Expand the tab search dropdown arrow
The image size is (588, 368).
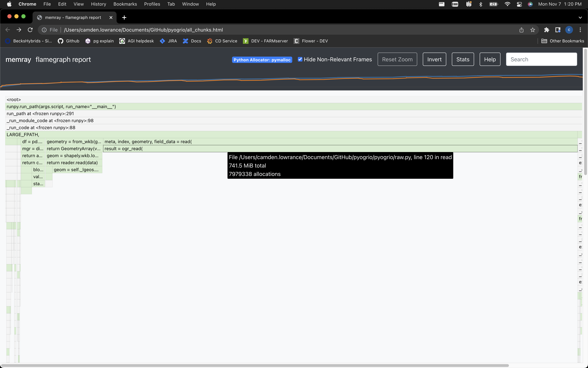pos(580,18)
